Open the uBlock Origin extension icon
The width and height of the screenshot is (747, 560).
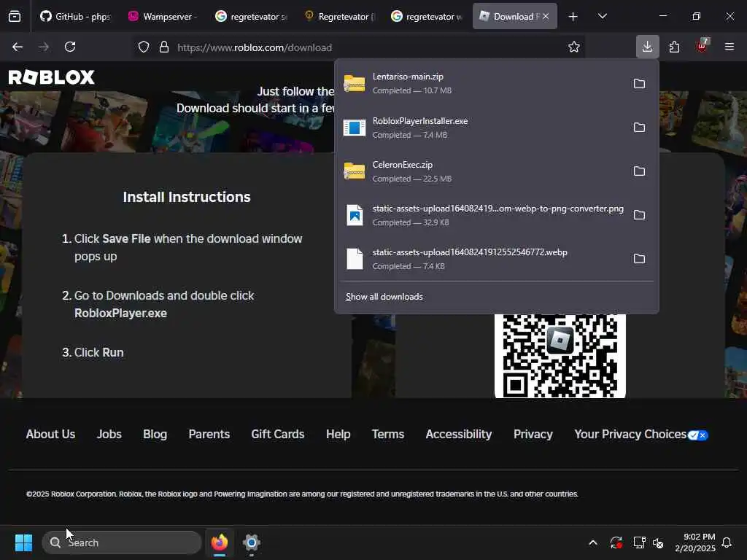click(702, 46)
